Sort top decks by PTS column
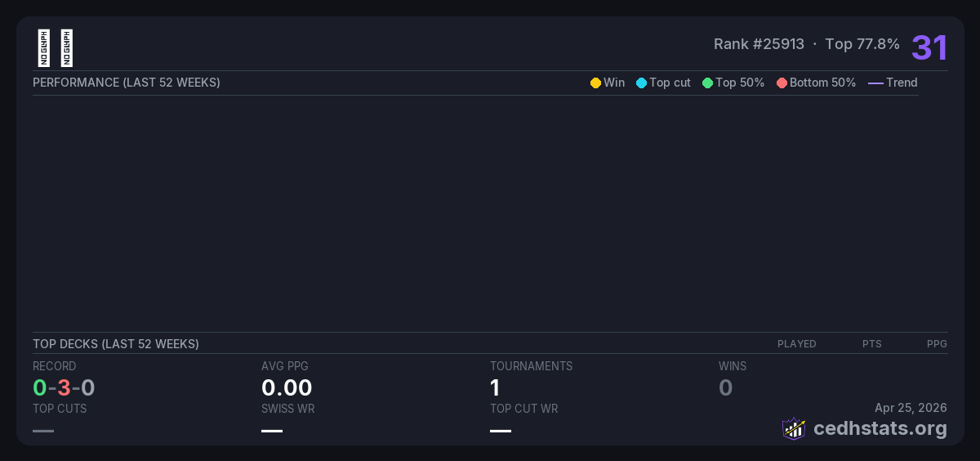Image resolution: width=980 pixels, height=461 pixels. click(x=871, y=344)
